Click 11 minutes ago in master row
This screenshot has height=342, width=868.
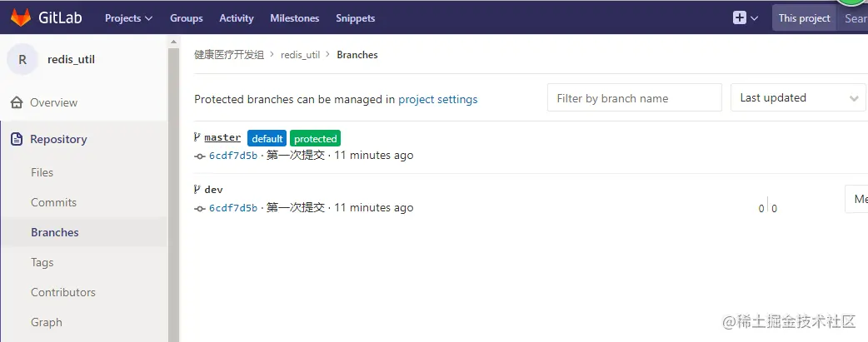click(374, 156)
